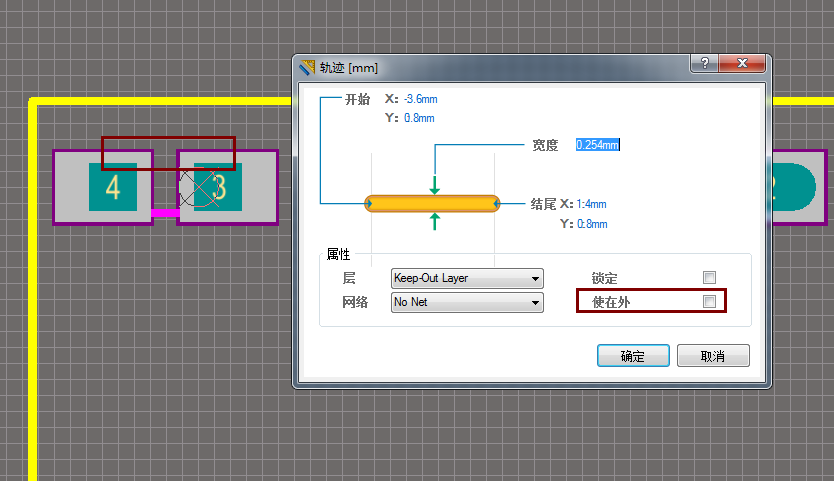
Task: Toggle the 使在外 checkbox
Action: pyautogui.click(x=709, y=301)
